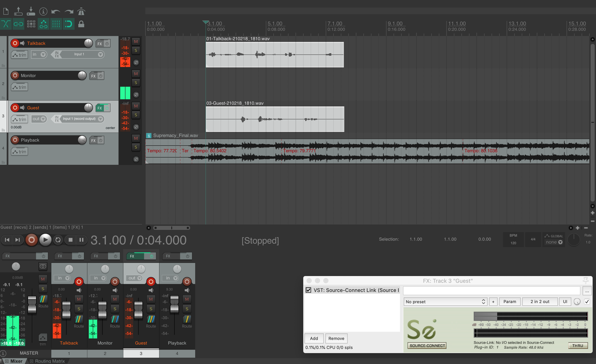Click the undo arrow icon
Viewport: 596px width, 364px height.
click(56, 11)
